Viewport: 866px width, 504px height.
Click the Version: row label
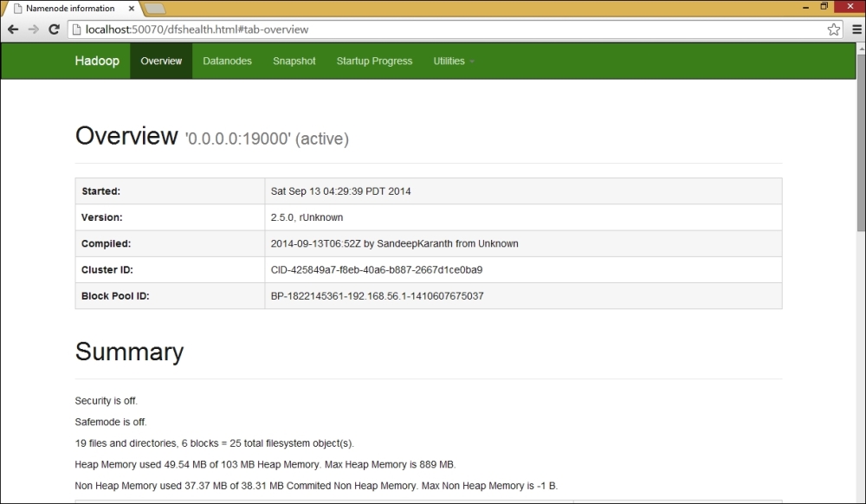(101, 217)
